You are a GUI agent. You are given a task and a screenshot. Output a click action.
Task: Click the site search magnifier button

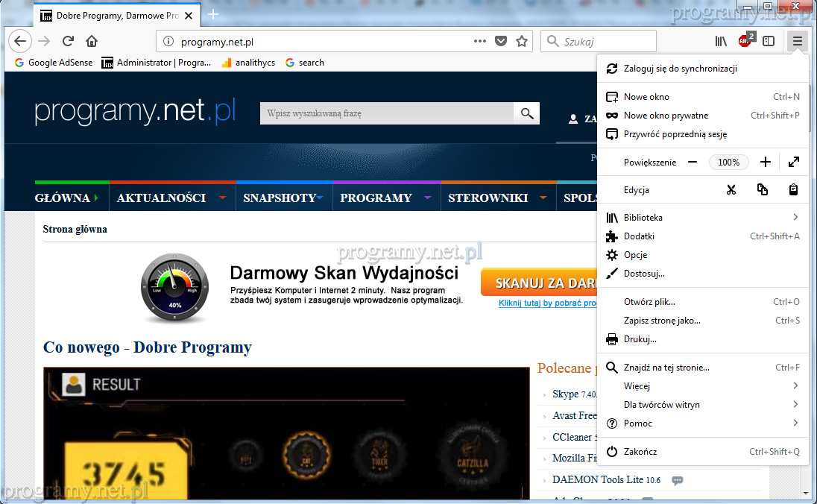pyautogui.click(x=527, y=113)
